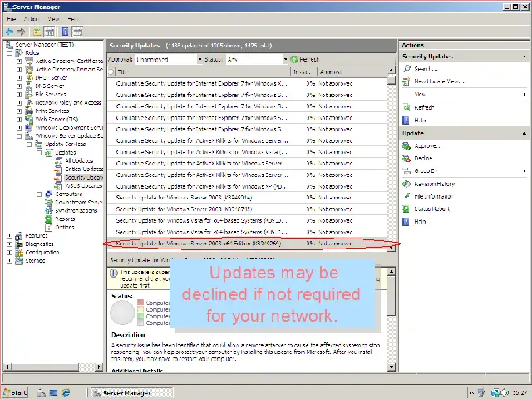Click the Group By icon

point(406,170)
